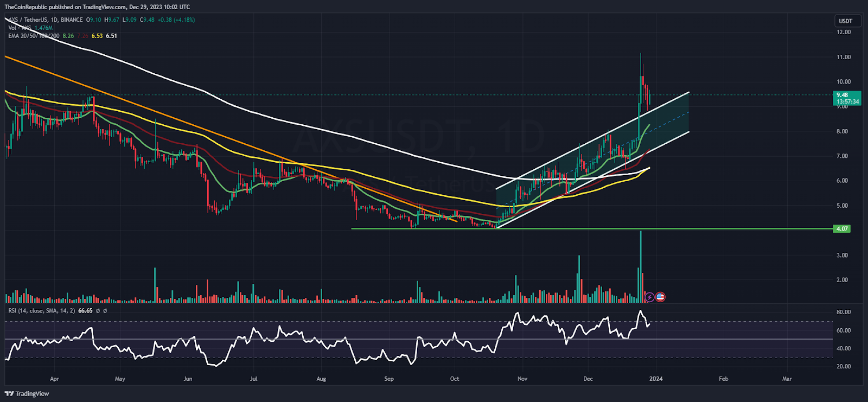Click the 8.00 price axis label
The width and height of the screenshot is (868, 402).
(x=842, y=131)
